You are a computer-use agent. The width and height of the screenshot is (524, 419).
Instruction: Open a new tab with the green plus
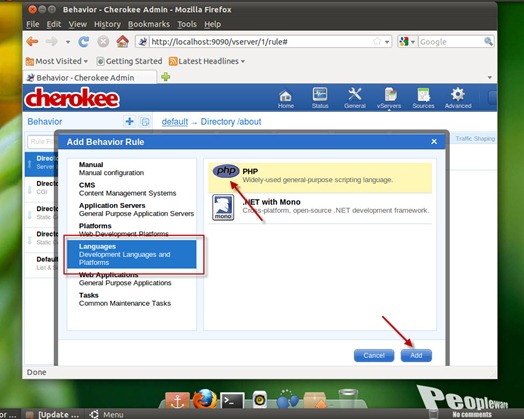[165, 77]
